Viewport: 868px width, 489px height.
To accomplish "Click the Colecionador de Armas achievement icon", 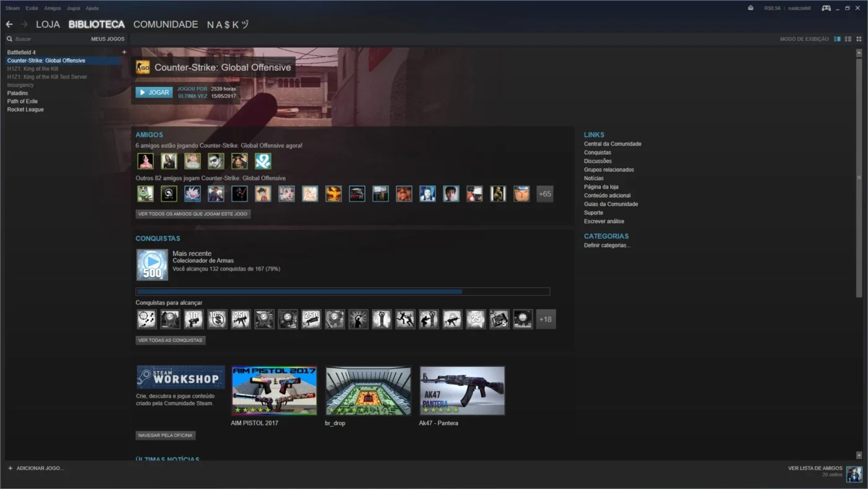I will pos(152,265).
